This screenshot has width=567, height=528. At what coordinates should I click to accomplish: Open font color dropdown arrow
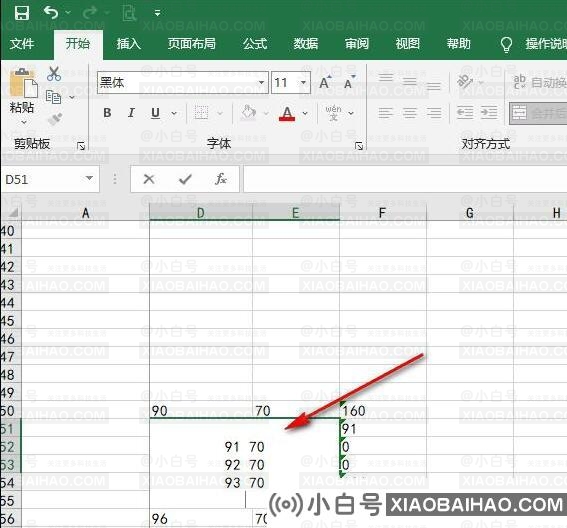305,114
